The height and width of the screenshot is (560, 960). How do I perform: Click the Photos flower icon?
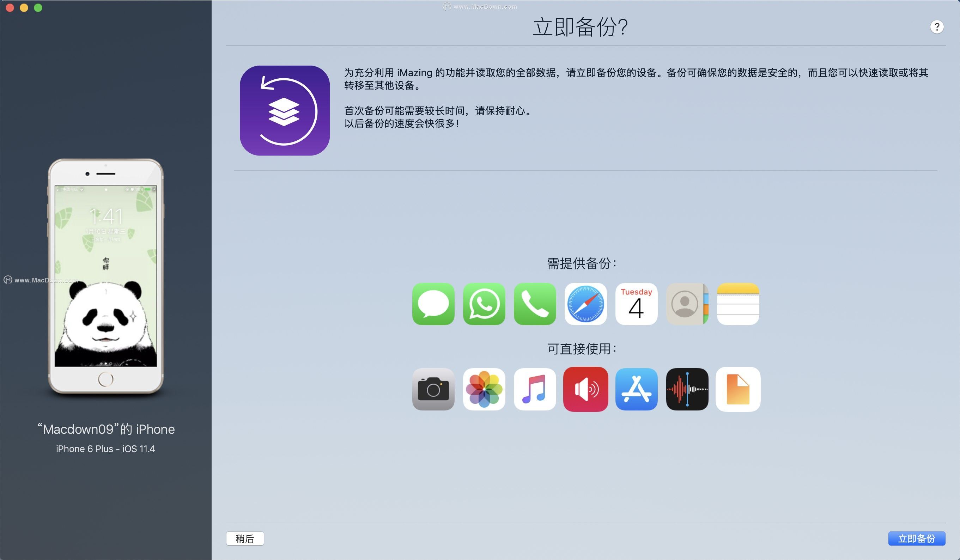point(484,389)
